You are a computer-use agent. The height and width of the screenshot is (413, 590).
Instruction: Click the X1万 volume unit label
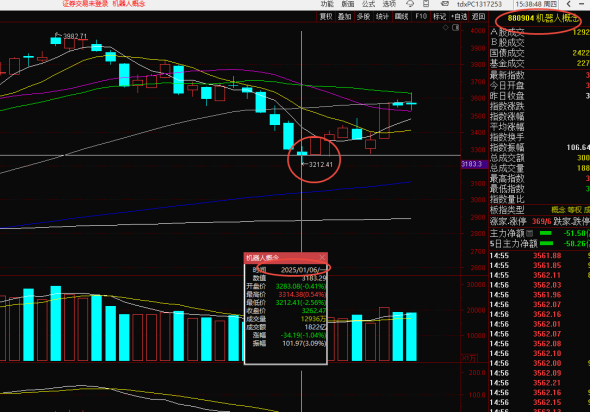469,358
